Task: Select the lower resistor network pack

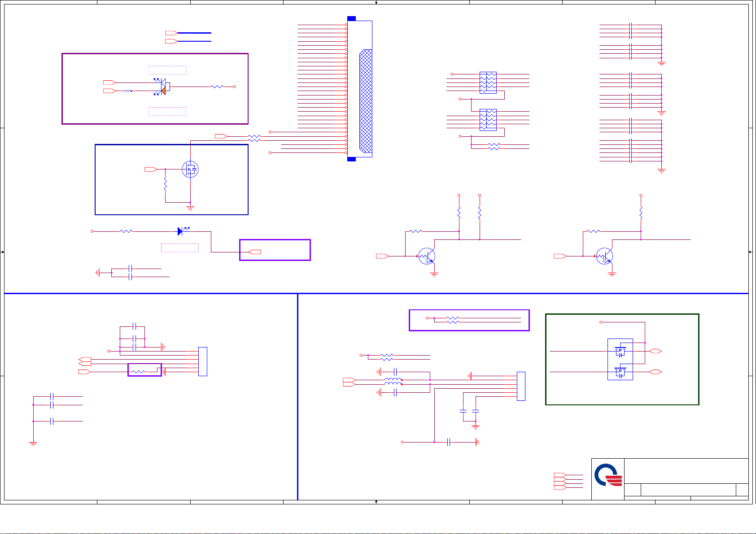Action: pos(488,120)
